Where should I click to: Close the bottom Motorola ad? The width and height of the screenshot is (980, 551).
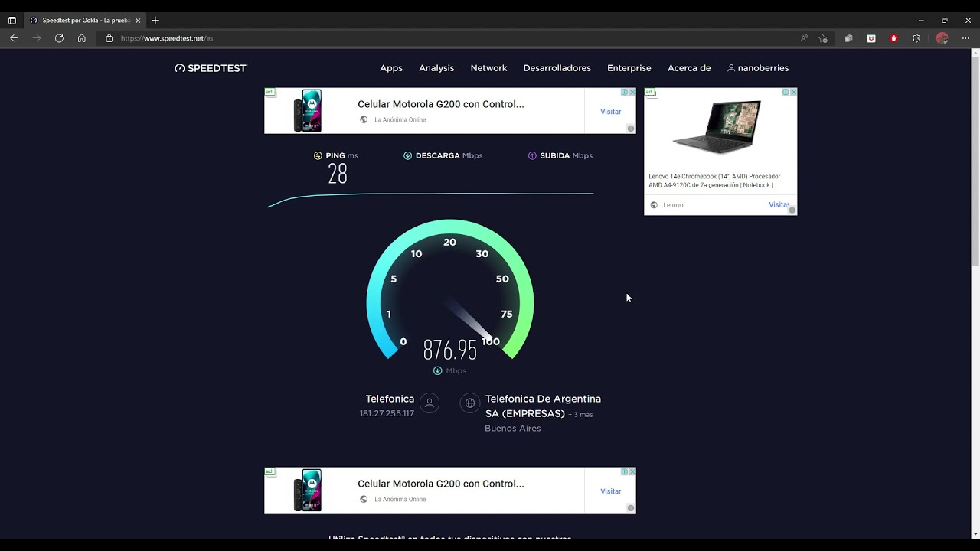click(632, 471)
